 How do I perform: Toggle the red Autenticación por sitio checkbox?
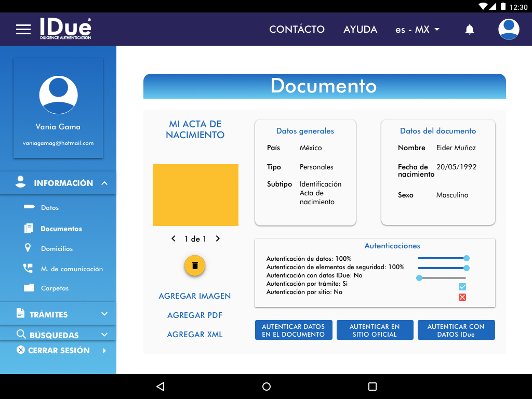click(x=462, y=297)
